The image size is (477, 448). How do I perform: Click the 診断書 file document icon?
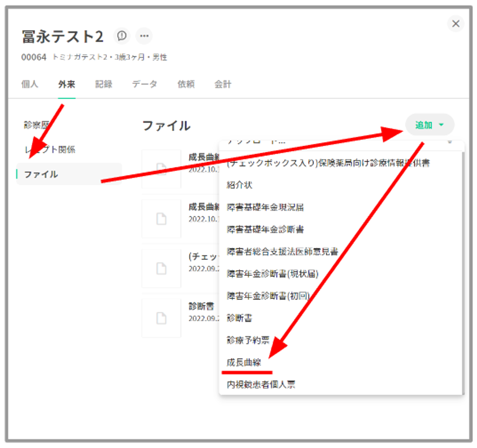(161, 318)
